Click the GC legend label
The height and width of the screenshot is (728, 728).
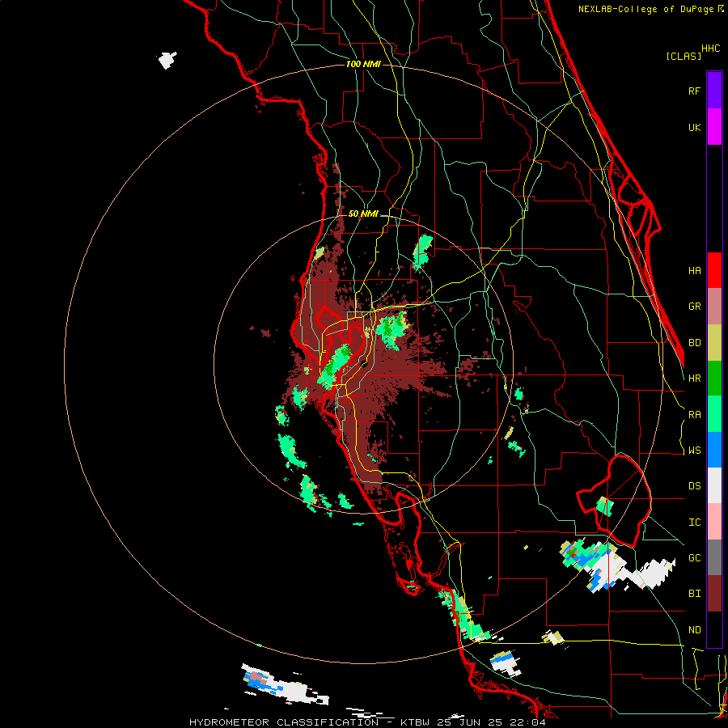pos(694,558)
